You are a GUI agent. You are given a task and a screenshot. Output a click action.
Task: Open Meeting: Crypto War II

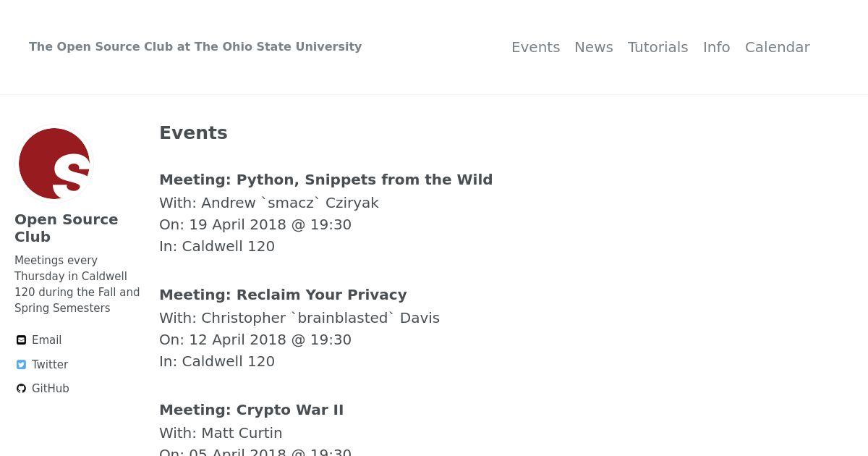[x=251, y=410]
